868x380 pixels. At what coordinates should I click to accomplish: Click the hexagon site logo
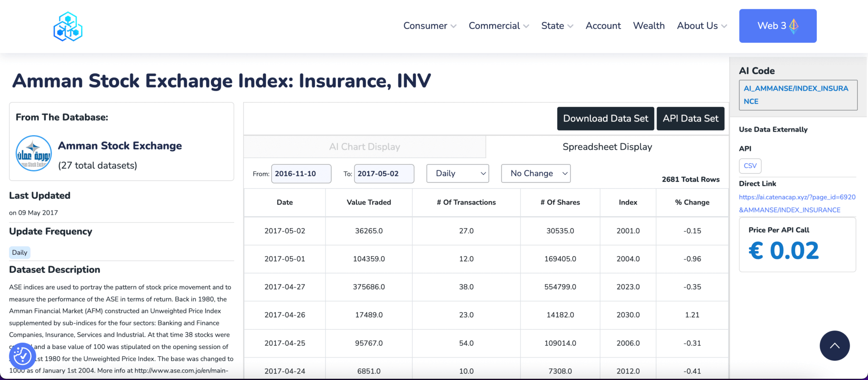point(68,26)
